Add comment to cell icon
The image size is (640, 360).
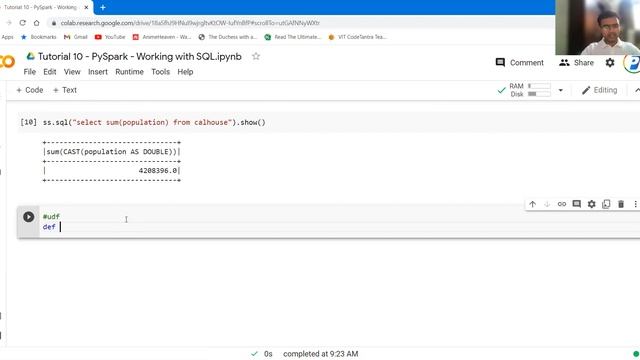pyautogui.click(x=576, y=204)
